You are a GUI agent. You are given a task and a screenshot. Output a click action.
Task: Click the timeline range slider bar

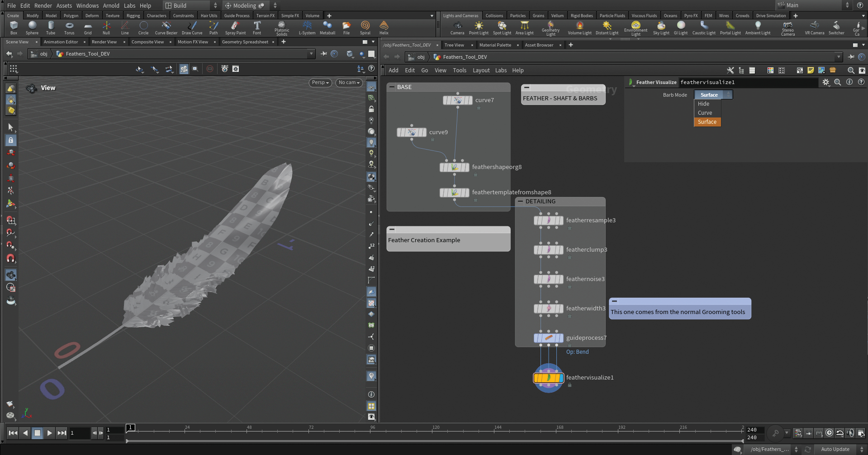(x=435, y=441)
